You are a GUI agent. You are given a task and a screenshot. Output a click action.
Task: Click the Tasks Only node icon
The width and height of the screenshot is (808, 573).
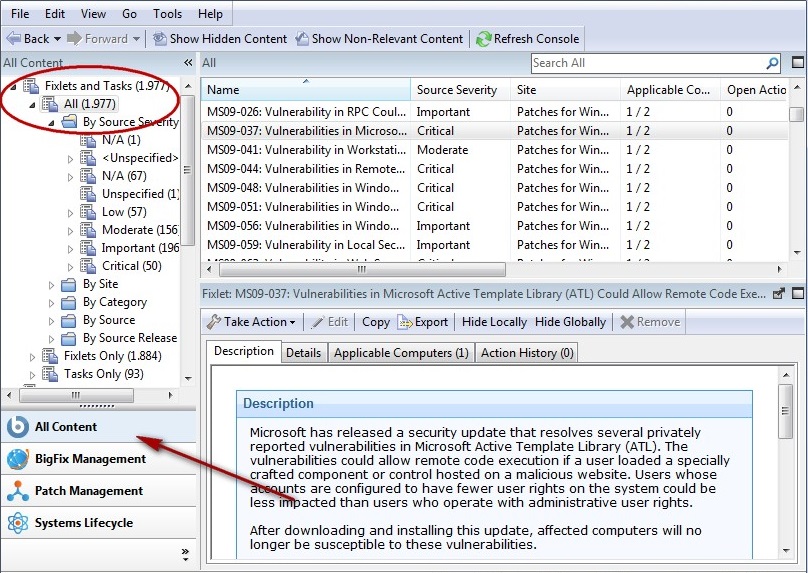(x=50, y=374)
